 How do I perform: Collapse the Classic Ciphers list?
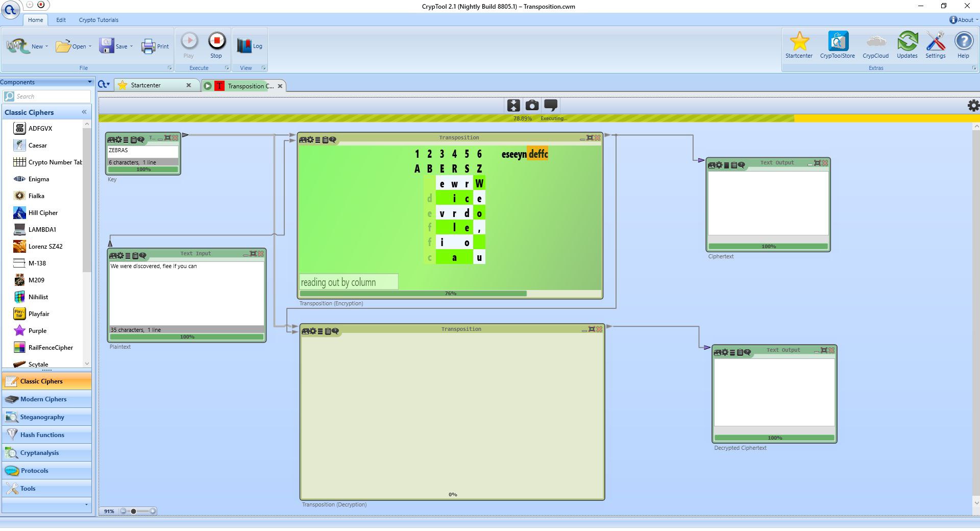click(x=84, y=112)
